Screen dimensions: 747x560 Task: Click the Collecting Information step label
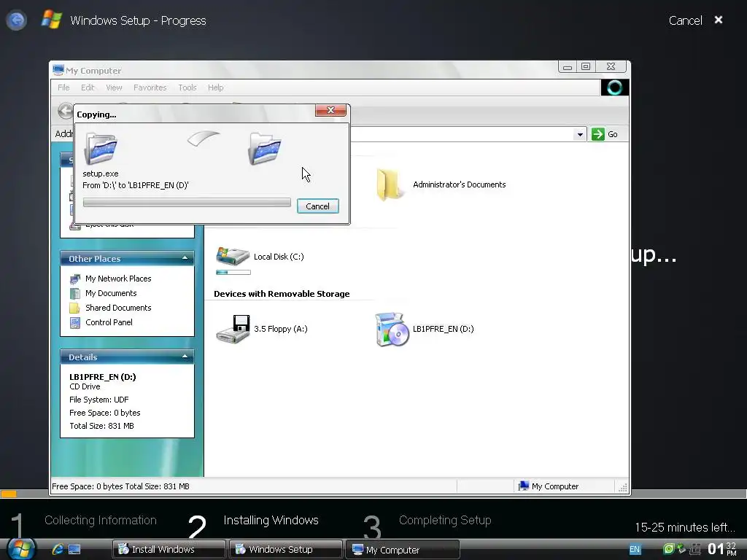coord(101,520)
